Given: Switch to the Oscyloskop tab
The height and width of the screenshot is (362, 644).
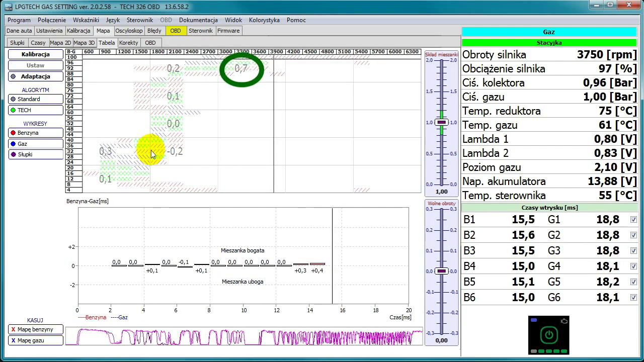Looking at the screenshot, I should point(129,31).
